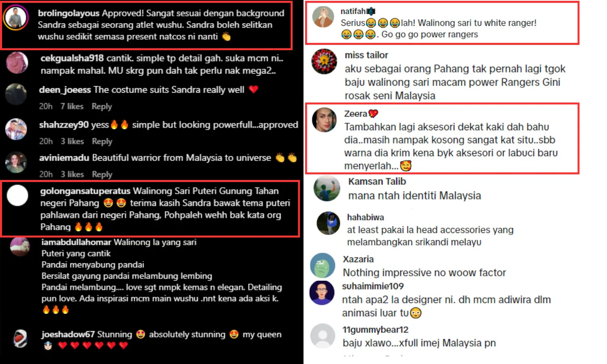Open 11gummybear12 default grey avatar
The width and height of the screenshot is (607, 364).
[x=323, y=336]
